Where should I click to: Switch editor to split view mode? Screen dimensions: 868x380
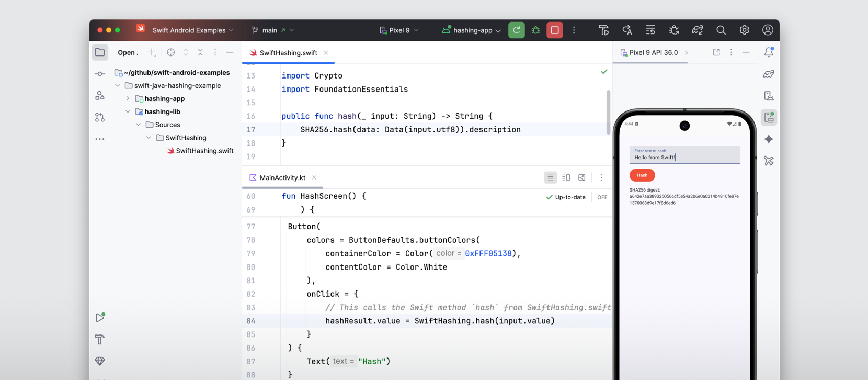coord(566,178)
